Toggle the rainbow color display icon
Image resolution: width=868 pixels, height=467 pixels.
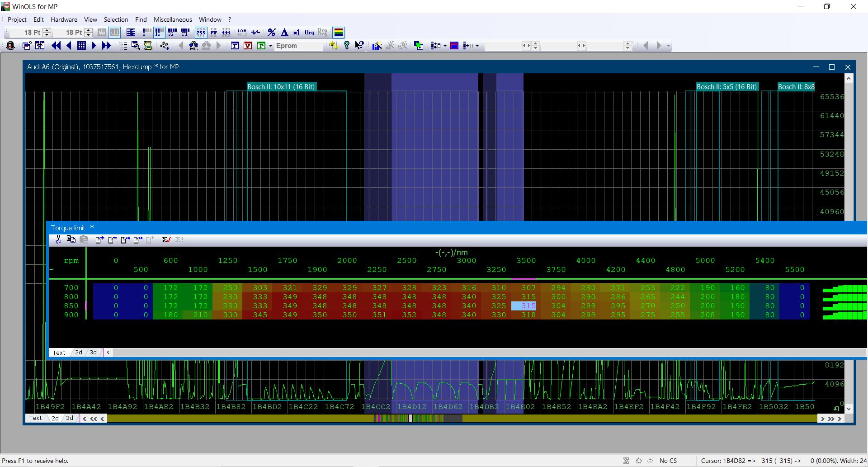tap(338, 32)
